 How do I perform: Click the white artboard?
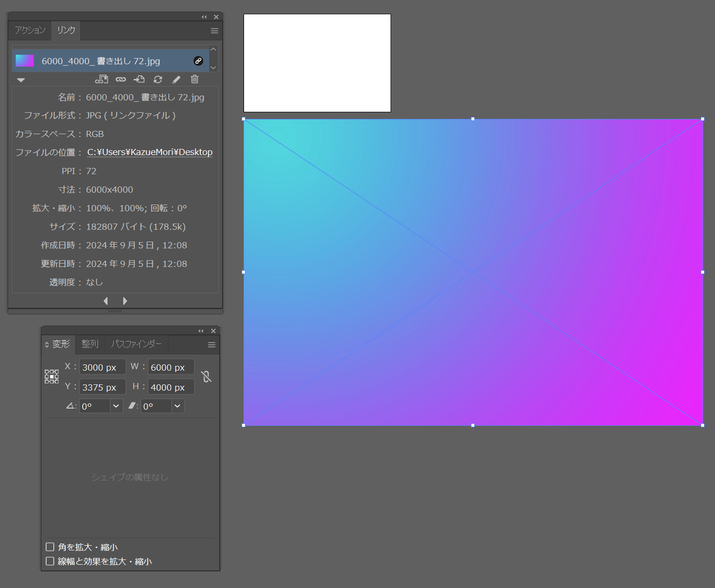coord(317,63)
